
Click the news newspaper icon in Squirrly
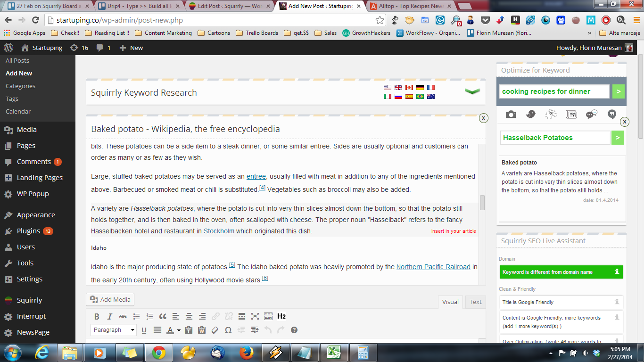pyautogui.click(x=571, y=115)
